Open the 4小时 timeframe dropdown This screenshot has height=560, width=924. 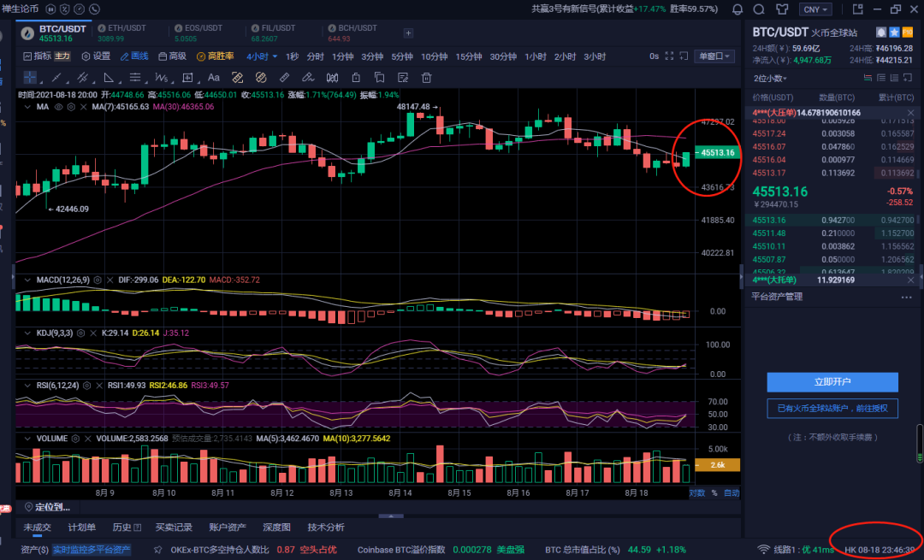pos(262,56)
